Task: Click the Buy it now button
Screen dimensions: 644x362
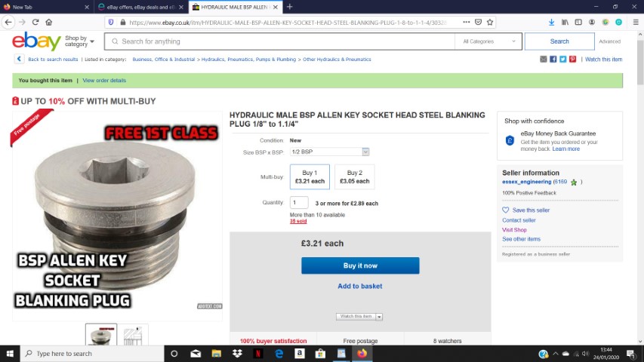Action: tap(360, 265)
